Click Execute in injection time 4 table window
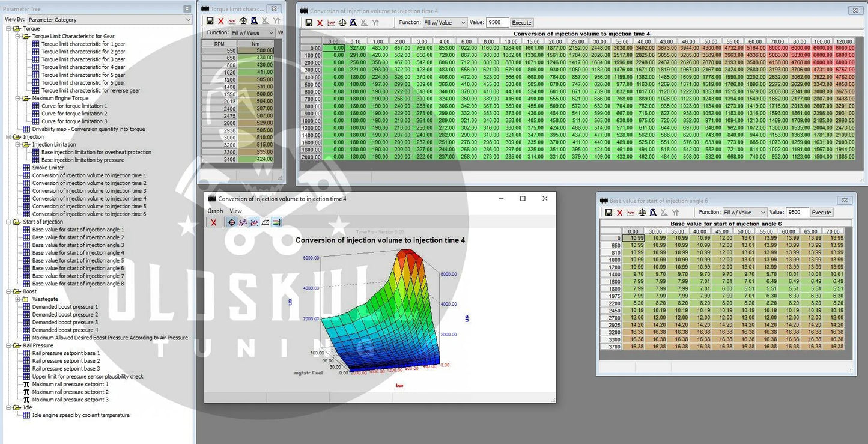The image size is (868, 444). pos(521,23)
